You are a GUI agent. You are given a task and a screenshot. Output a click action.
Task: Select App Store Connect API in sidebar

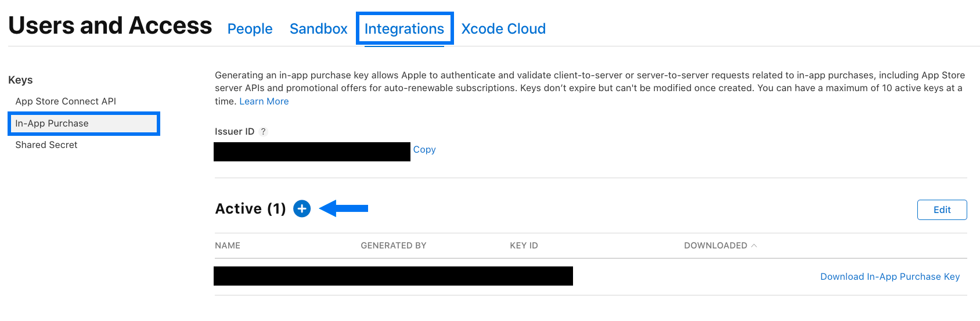[66, 101]
